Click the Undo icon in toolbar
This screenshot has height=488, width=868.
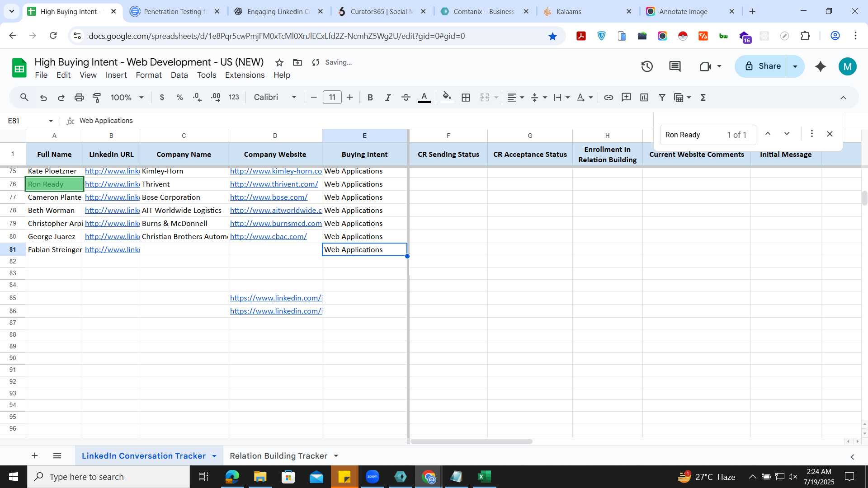pyautogui.click(x=43, y=98)
